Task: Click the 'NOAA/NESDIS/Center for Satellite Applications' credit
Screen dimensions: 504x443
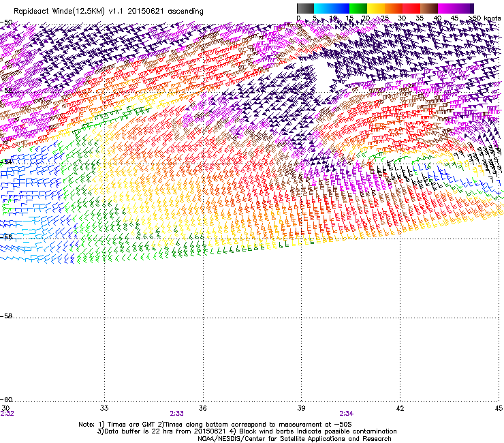Action: (294, 439)
